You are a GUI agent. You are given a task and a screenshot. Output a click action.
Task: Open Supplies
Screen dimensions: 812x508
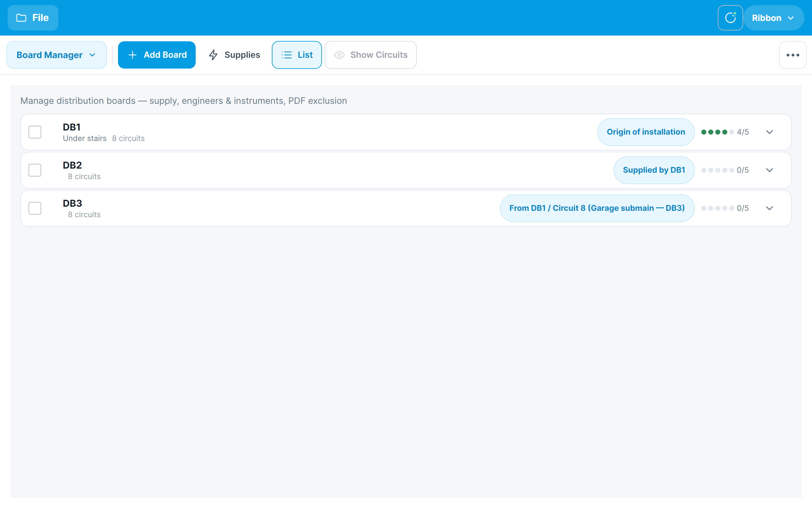pyautogui.click(x=234, y=55)
